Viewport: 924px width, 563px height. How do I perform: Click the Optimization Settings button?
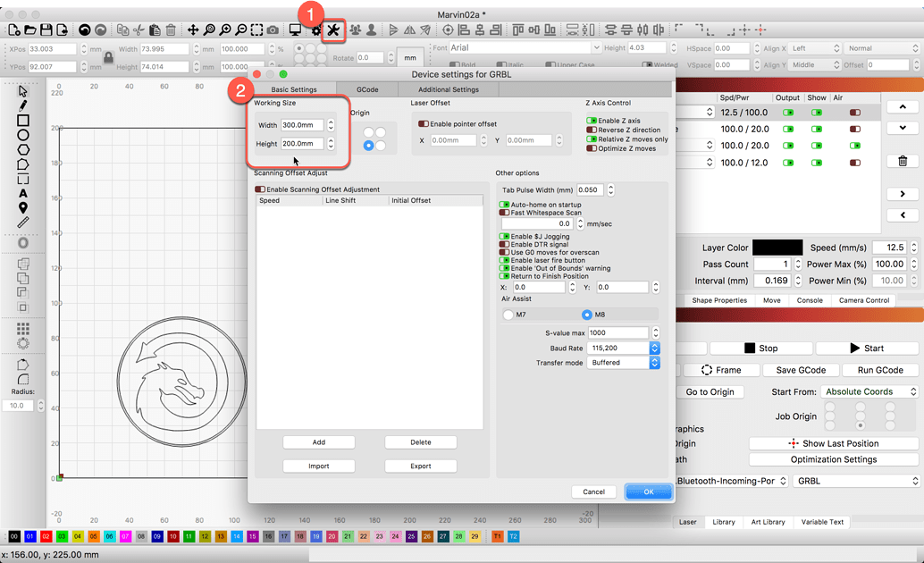coord(833,459)
